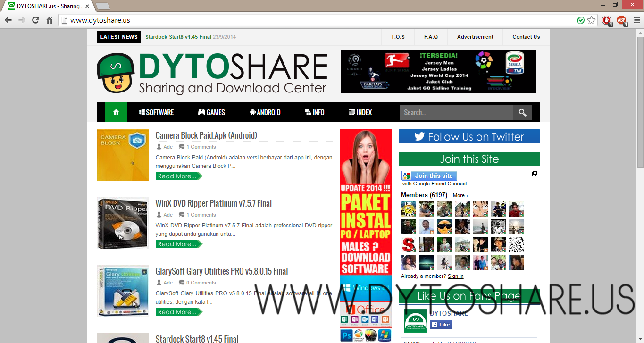644x343 pixels.
Task: Open the DYTOSHARE mascot logo
Action: point(116,73)
